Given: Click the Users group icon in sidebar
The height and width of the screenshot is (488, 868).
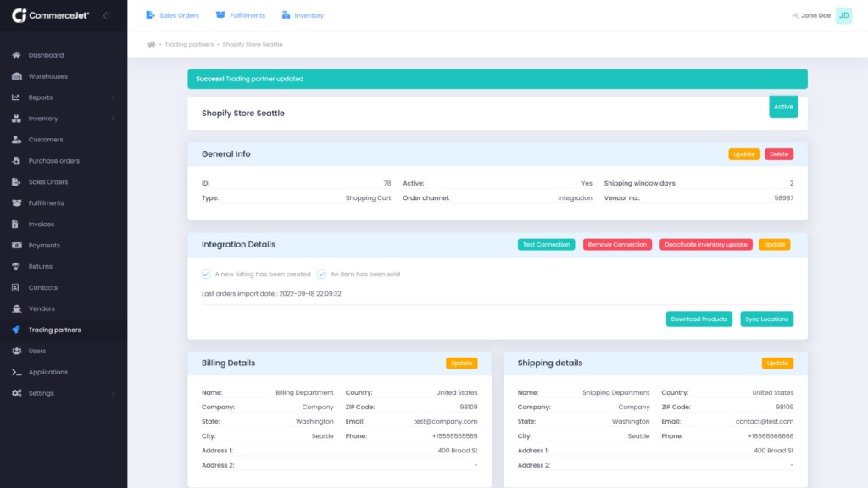Looking at the screenshot, I should [x=17, y=351].
